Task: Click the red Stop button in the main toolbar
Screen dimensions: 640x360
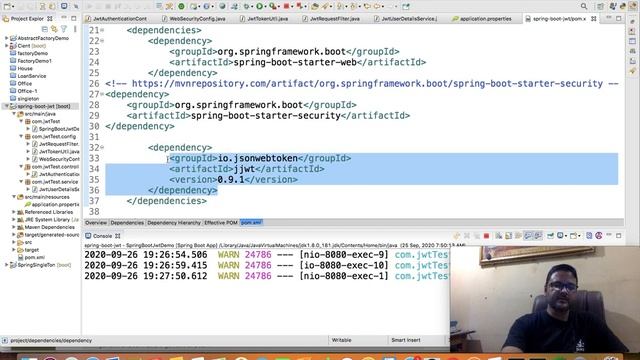Action: tap(287, 6)
